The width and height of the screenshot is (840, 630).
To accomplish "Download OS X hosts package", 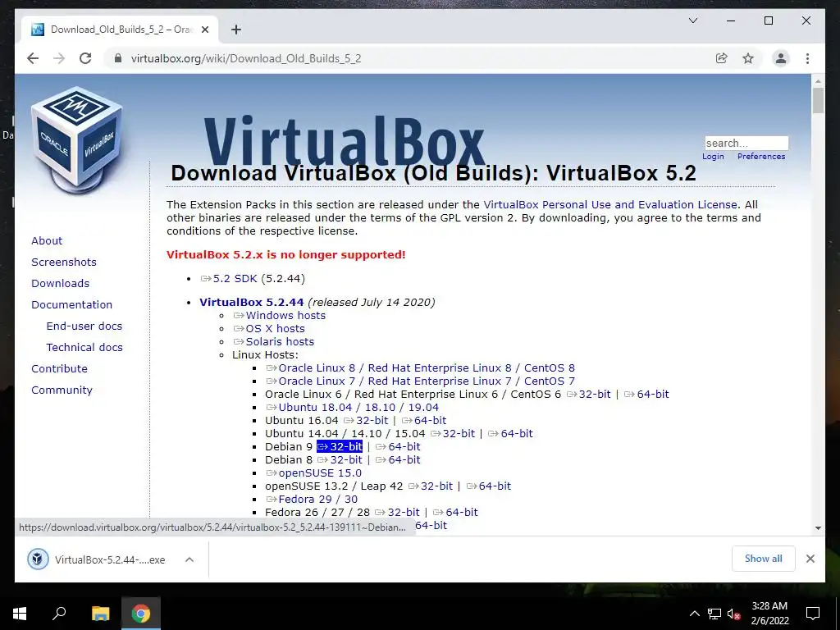I will click(269, 328).
